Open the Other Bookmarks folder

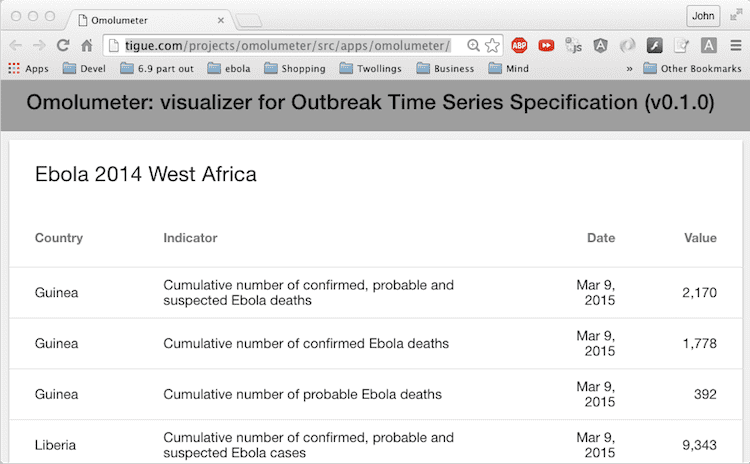[x=692, y=68]
